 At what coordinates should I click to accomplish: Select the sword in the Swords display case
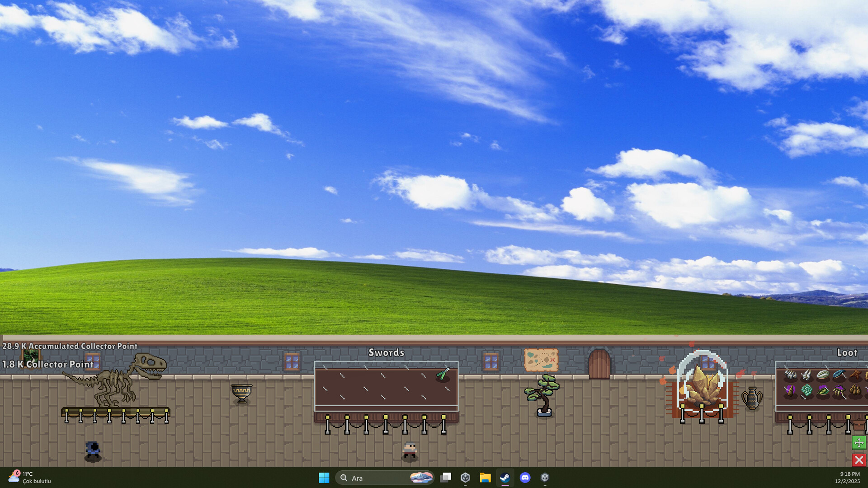click(x=443, y=374)
